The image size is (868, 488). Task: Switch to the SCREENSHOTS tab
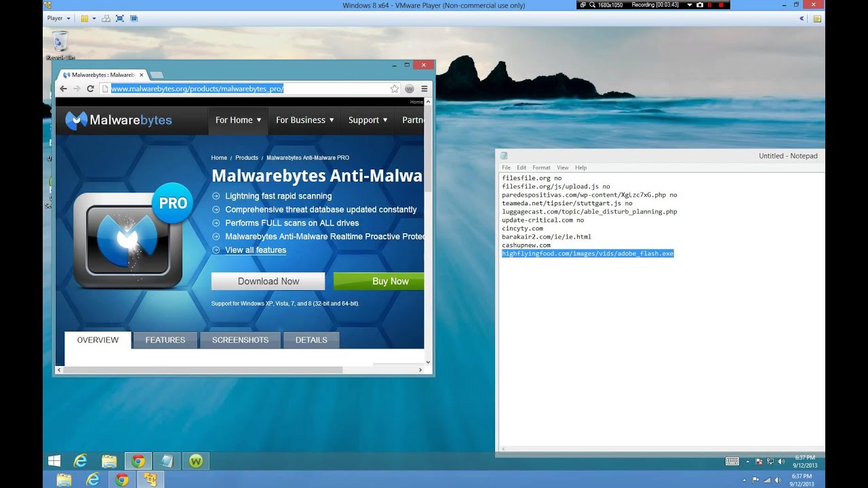point(240,340)
